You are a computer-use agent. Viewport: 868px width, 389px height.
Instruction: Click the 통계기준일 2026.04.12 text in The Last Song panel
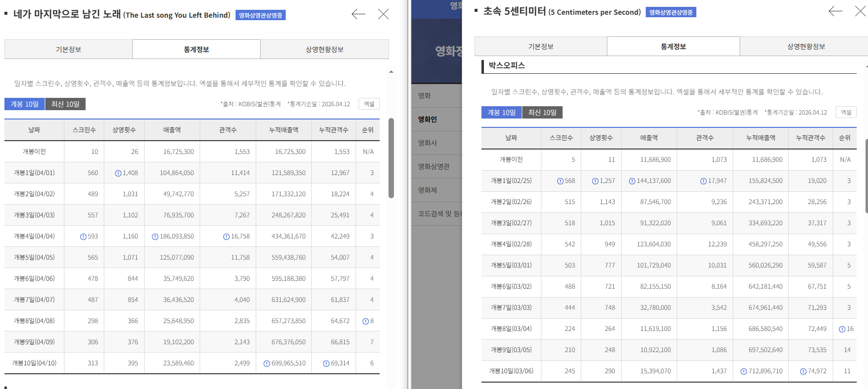pyautogui.click(x=319, y=104)
